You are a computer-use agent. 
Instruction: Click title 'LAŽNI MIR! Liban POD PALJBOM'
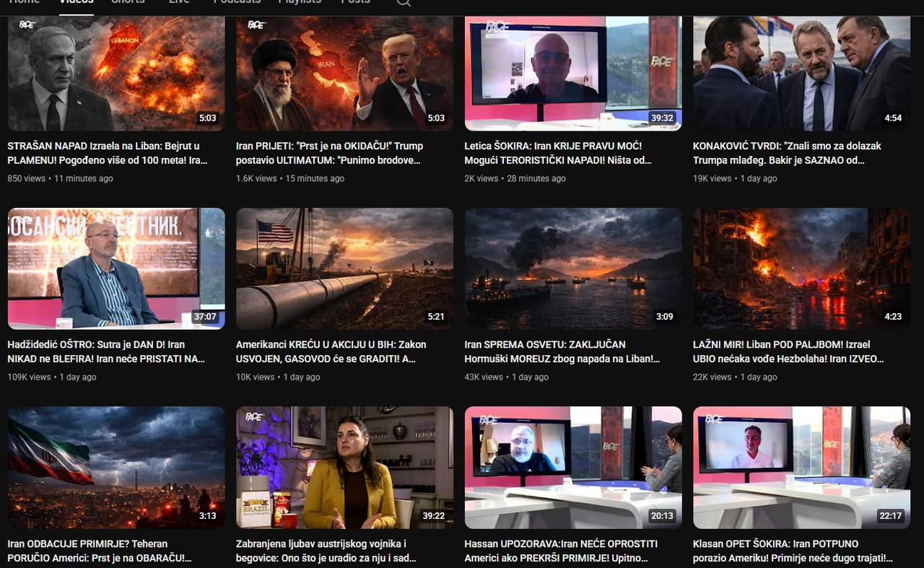[x=788, y=351]
